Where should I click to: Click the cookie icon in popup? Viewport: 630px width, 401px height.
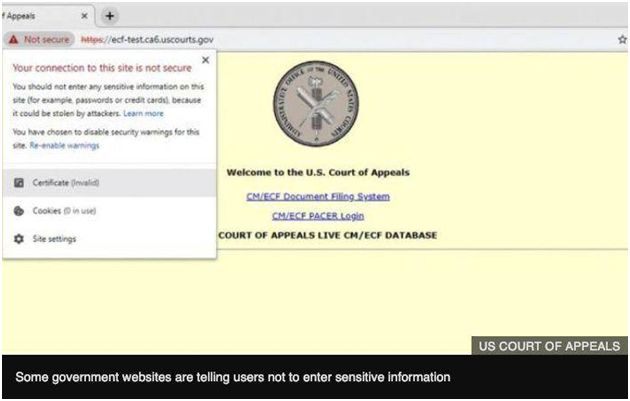tap(19, 211)
